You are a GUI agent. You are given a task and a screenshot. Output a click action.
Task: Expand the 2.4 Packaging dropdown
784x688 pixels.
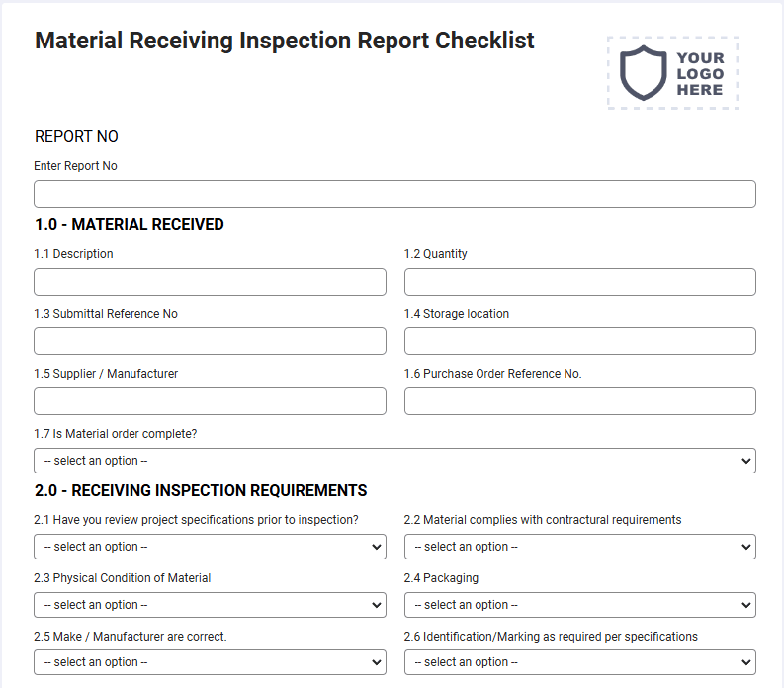tap(580, 605)
